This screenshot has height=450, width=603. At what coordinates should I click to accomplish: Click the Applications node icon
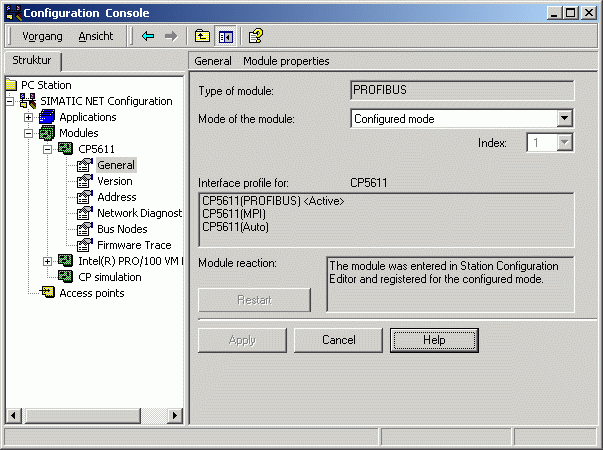click(47, 117)
